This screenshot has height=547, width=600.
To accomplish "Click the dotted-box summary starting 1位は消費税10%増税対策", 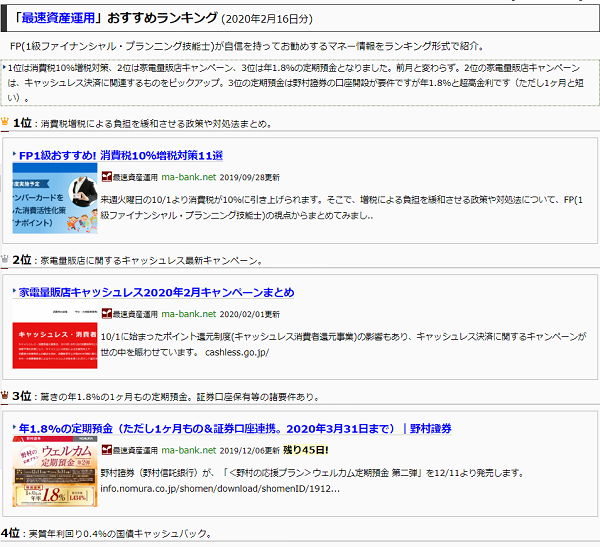I will click(x=300, y=83).
